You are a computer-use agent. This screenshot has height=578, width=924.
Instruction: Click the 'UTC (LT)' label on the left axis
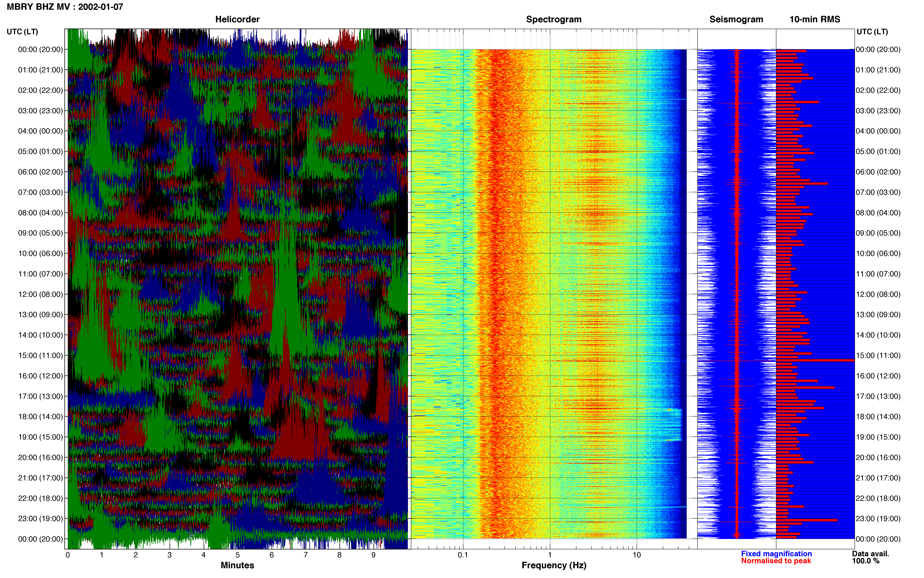click(22, 32)
